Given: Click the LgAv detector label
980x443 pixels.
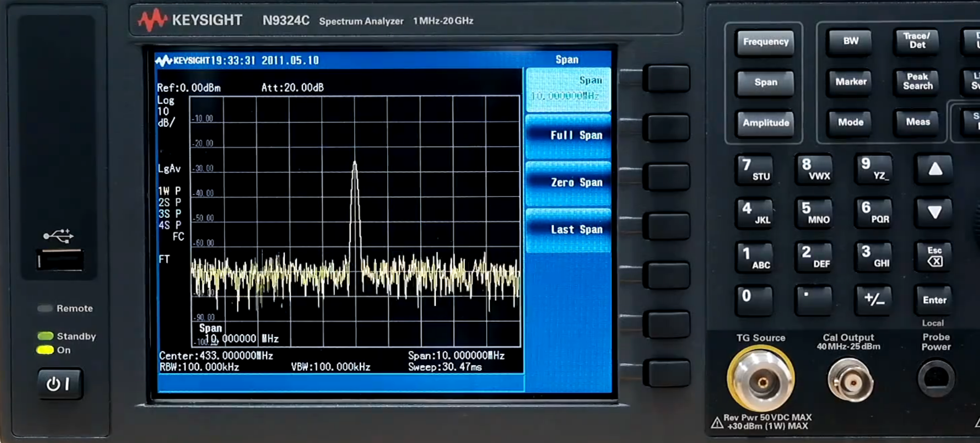Looking at the screenshot, I should tap(169, 169).
